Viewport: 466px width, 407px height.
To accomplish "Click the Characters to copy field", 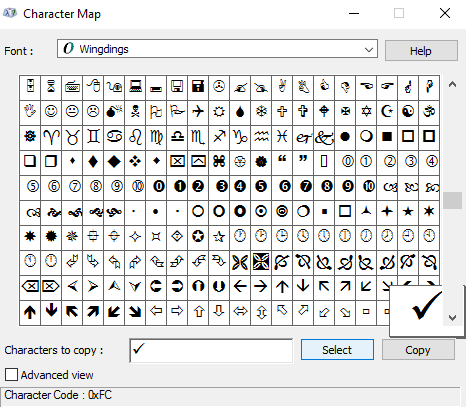I will (211, 351).
